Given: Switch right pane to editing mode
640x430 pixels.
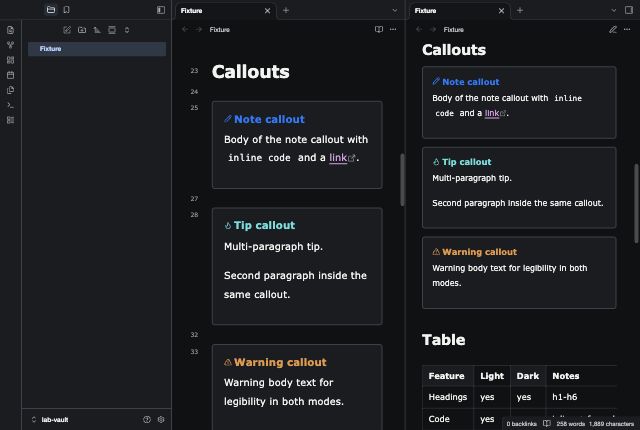Looking at the screenshot, I should click(613, 29).
